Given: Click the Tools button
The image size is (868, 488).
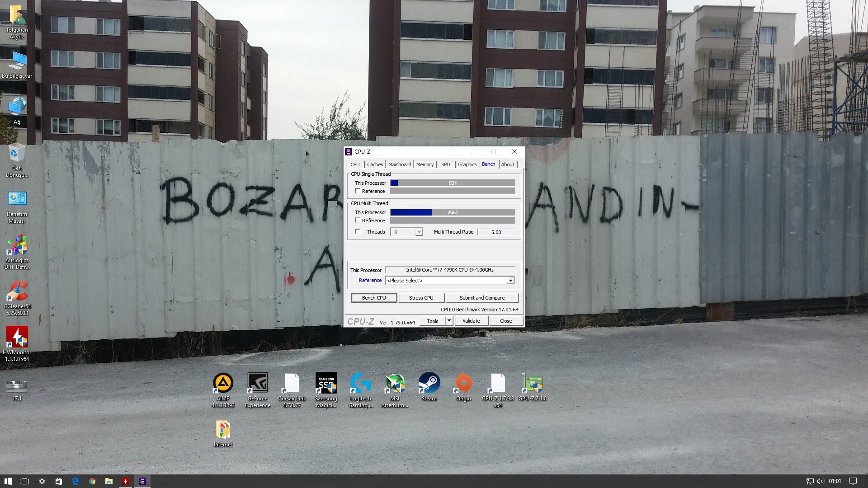Looking at the screenshot, I should pyautogui.click(x=433, y=321).
